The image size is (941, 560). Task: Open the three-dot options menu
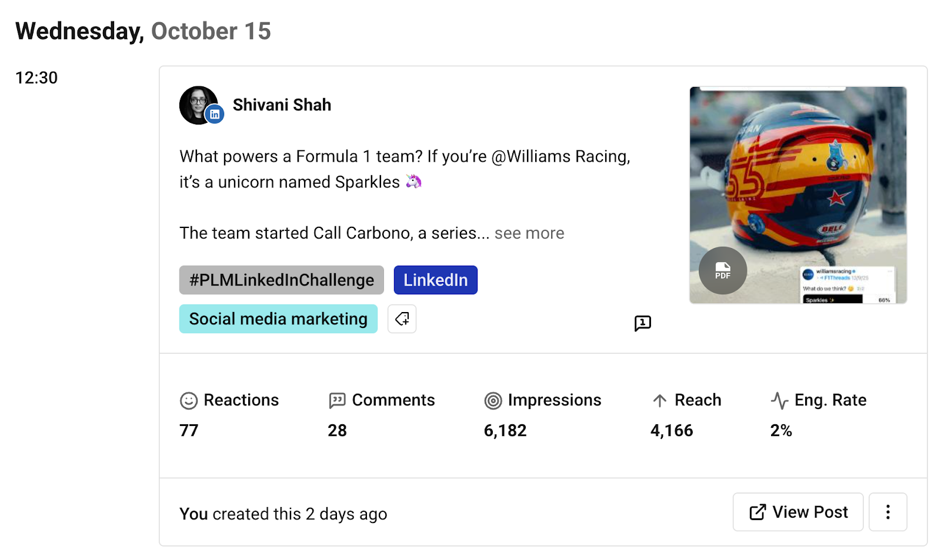pos(887,512)
